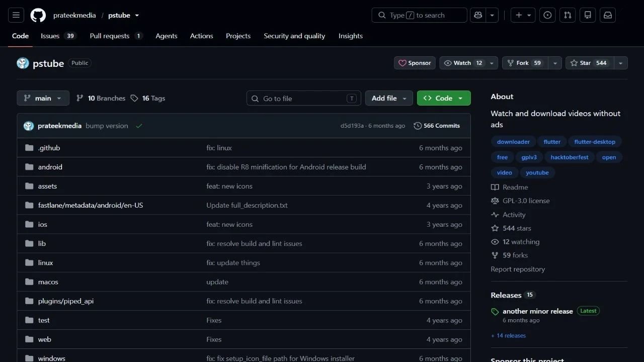Screen dimensions: 644x362
Task: Click the green commit status checkmark
Action: click(x=139, y=126)
